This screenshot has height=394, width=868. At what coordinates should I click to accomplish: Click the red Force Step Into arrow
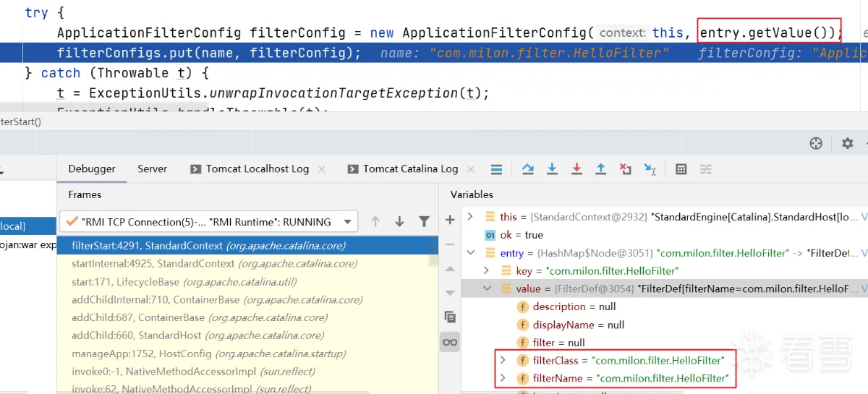(x=576, y=169)
